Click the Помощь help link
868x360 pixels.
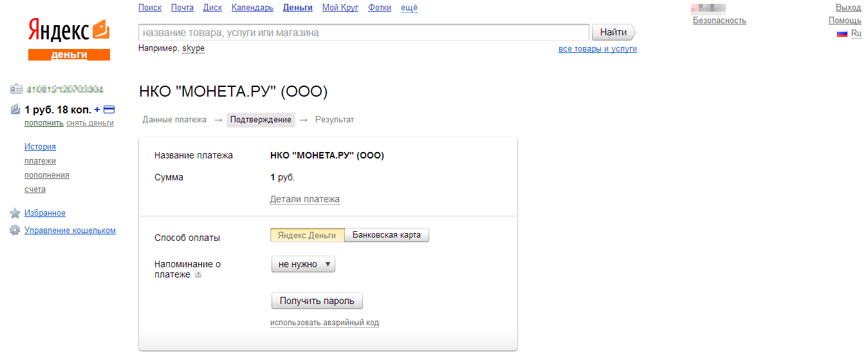click(845, 21)
